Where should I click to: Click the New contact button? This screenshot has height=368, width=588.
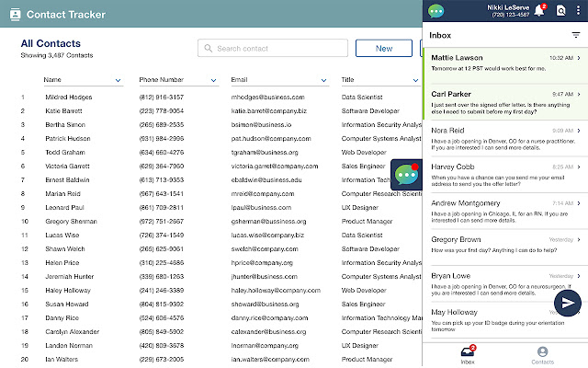[x=383, y=49]
